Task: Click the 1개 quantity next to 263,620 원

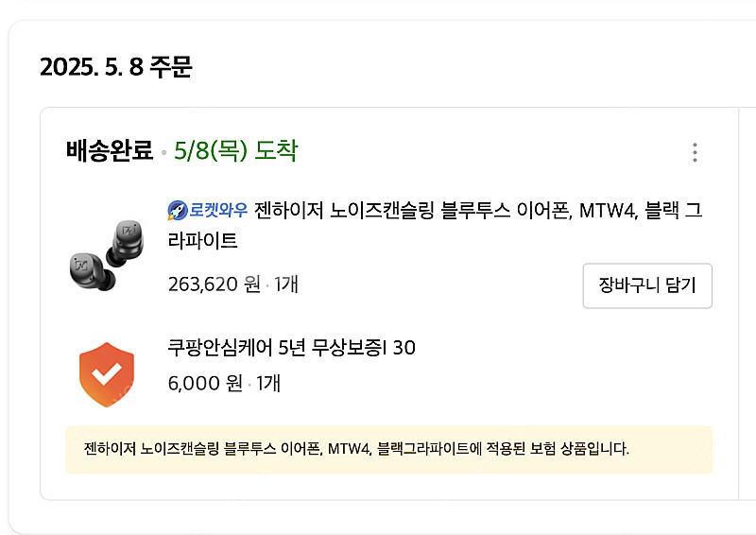Action: [x=285, y=284]
